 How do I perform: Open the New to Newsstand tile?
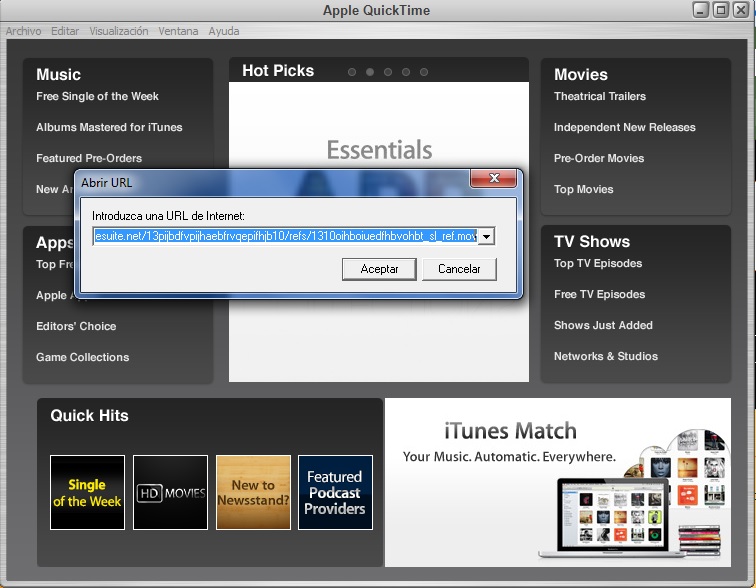253,493
